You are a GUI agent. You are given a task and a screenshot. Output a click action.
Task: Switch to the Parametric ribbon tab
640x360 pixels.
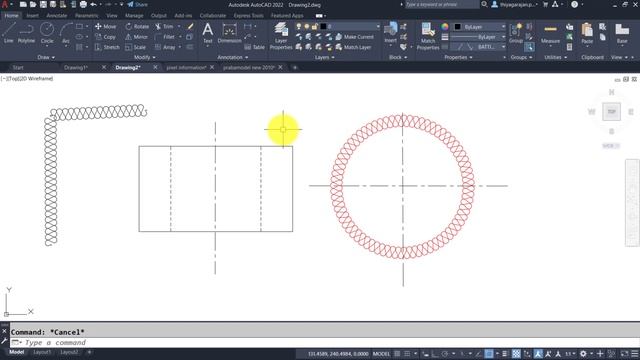87,16
